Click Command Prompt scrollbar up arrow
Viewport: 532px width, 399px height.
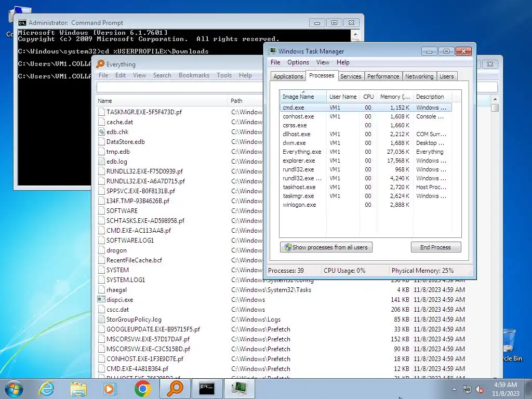click(x=355, y=34)
